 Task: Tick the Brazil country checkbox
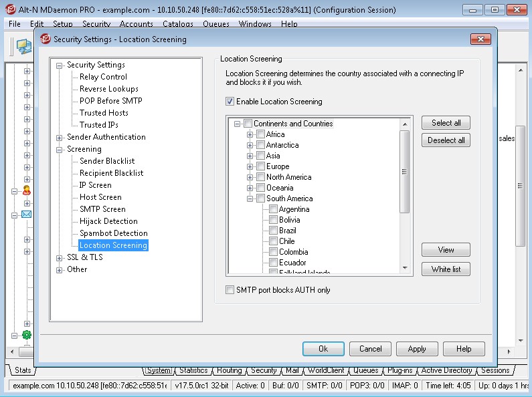[273, 231]
